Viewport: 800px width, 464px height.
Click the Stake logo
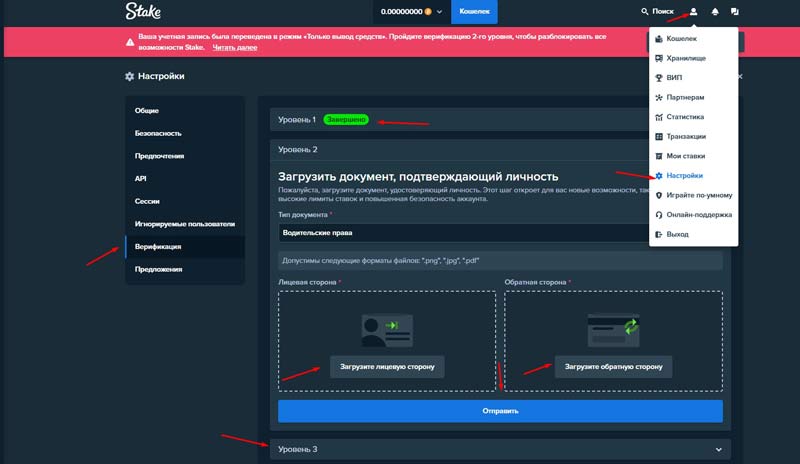145,12
